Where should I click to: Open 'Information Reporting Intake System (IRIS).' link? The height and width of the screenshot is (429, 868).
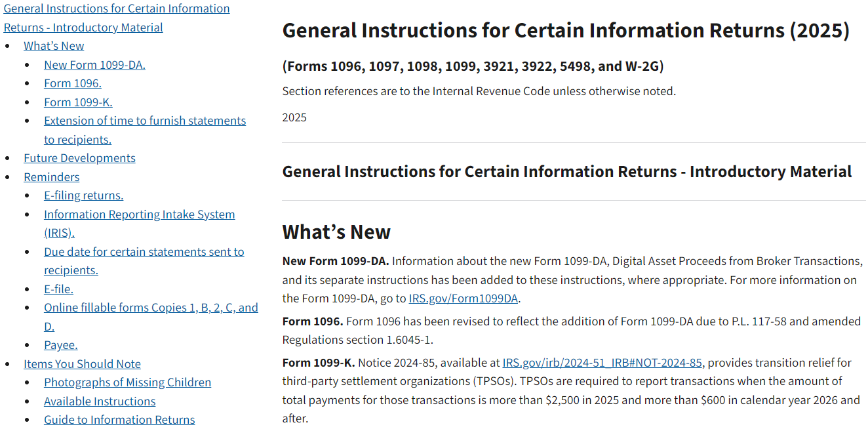(139, 224)
